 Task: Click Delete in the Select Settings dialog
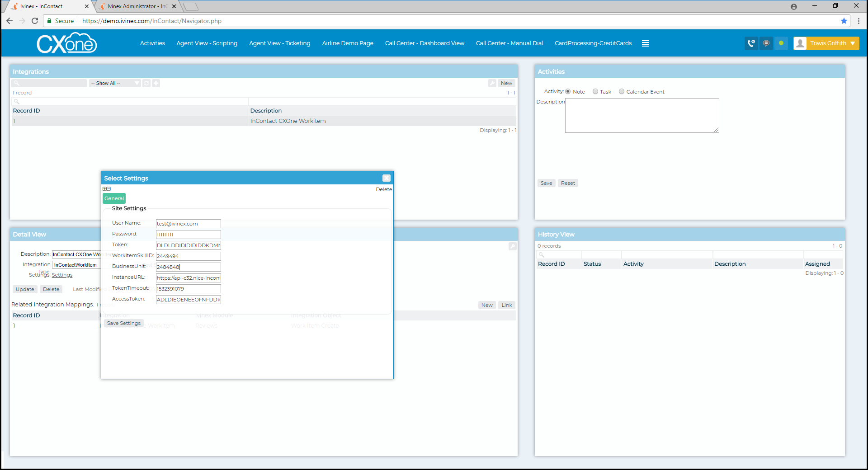point(384,189)
